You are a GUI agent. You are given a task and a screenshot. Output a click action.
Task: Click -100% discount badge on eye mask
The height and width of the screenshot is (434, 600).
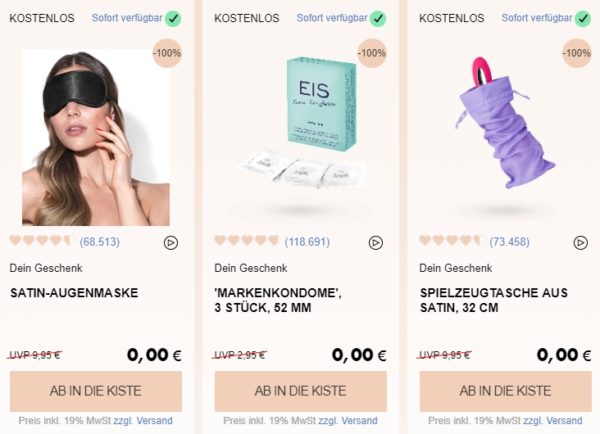click(x=167, y=53)
